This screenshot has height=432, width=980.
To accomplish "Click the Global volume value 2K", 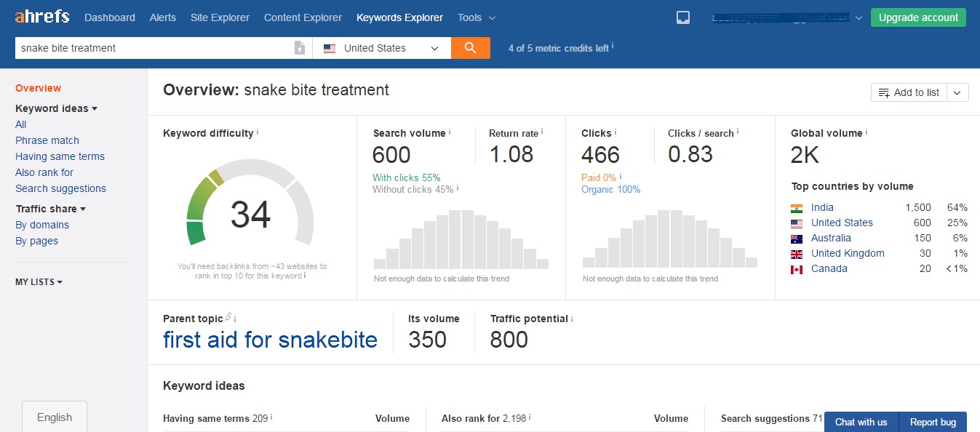I will tap(805, 154).
